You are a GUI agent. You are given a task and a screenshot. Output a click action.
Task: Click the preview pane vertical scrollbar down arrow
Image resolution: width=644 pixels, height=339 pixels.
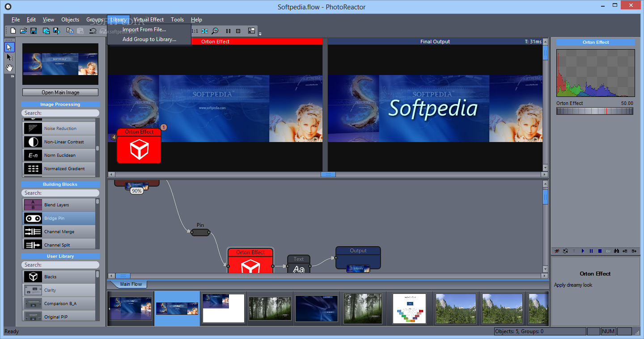coord(545,168)
